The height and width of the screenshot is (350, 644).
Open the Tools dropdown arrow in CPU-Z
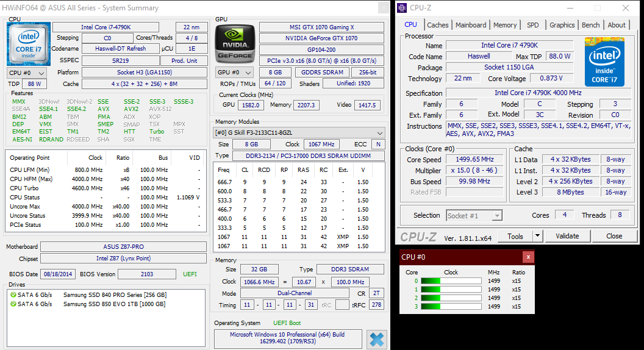point(537,236)
